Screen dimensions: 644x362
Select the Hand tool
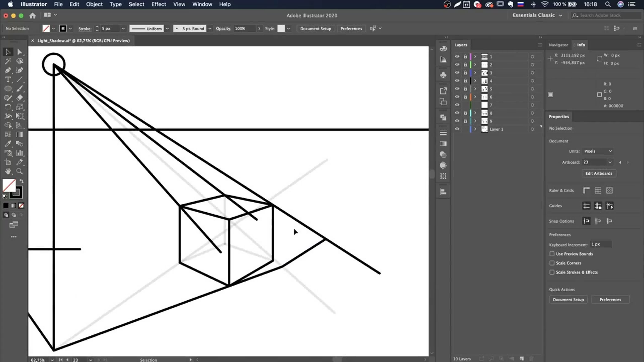point(8,171)
